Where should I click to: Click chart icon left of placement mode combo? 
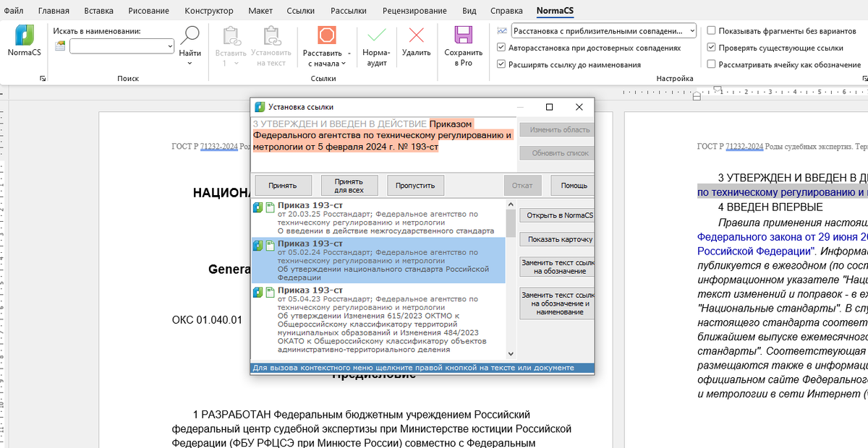tap(502, 30)
